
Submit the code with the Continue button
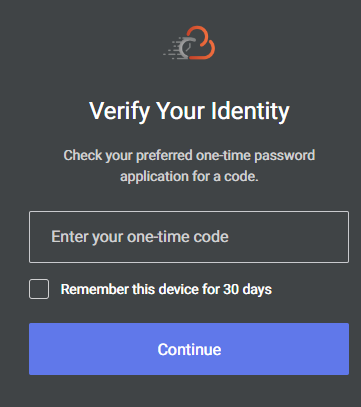point(189,349)
